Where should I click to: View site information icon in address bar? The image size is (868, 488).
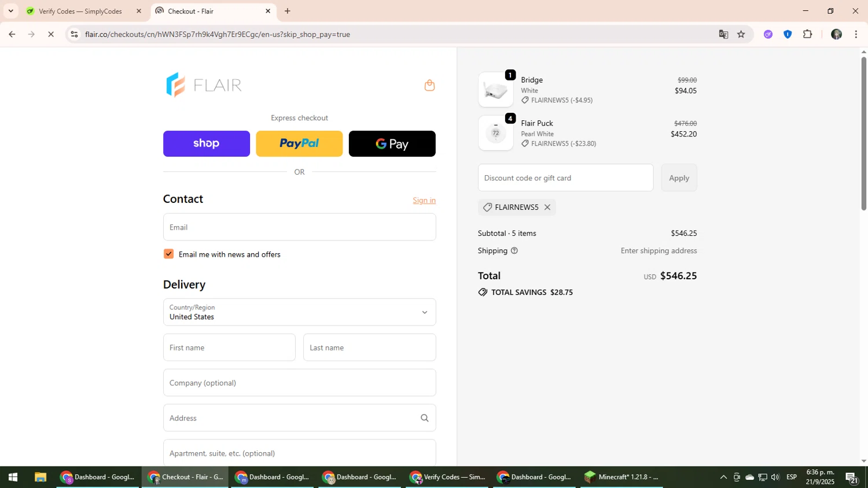(x=74, y=34)
